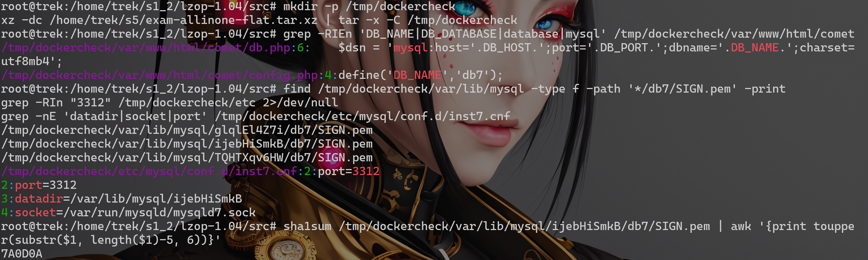
Task: Click the datadir=/var/lib/mysql/ijebHiSmkB line
Action: 128,199
